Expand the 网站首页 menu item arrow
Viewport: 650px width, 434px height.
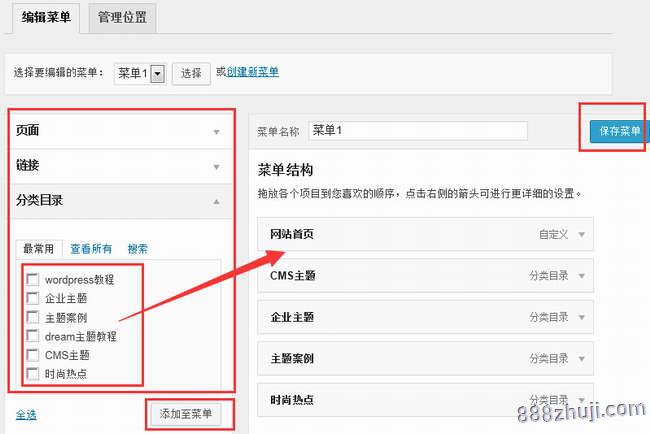(582, 235)
